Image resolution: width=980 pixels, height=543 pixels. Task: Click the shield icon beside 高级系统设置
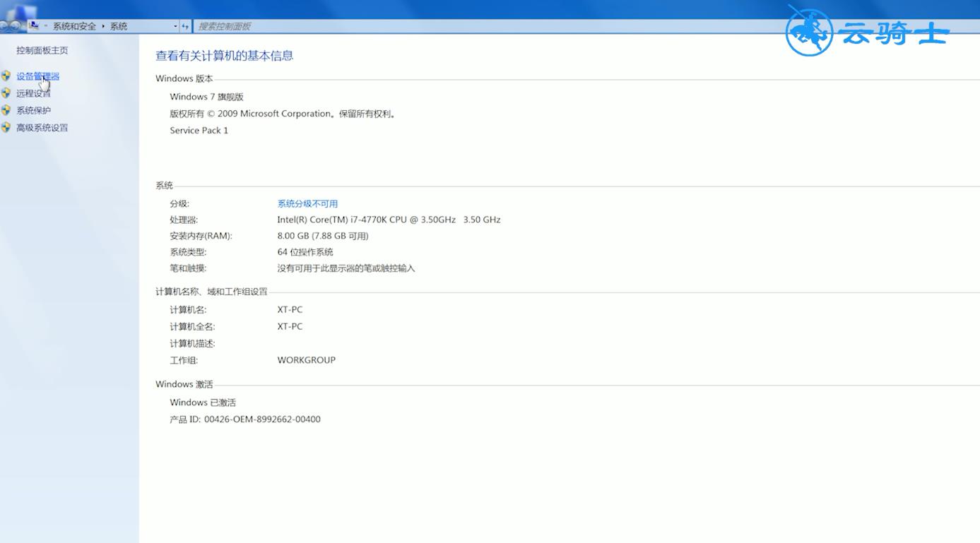pyautogui.click(x=6, y=128)
